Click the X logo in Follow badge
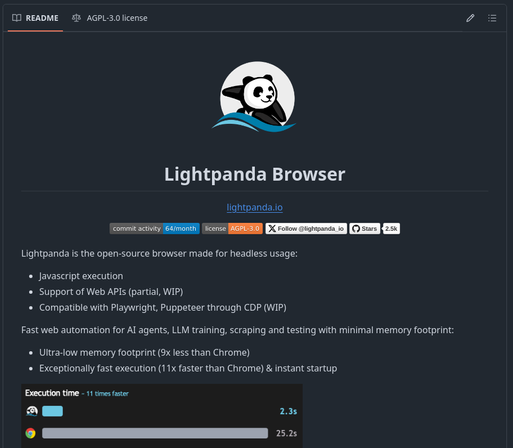 tap(272, 229)
